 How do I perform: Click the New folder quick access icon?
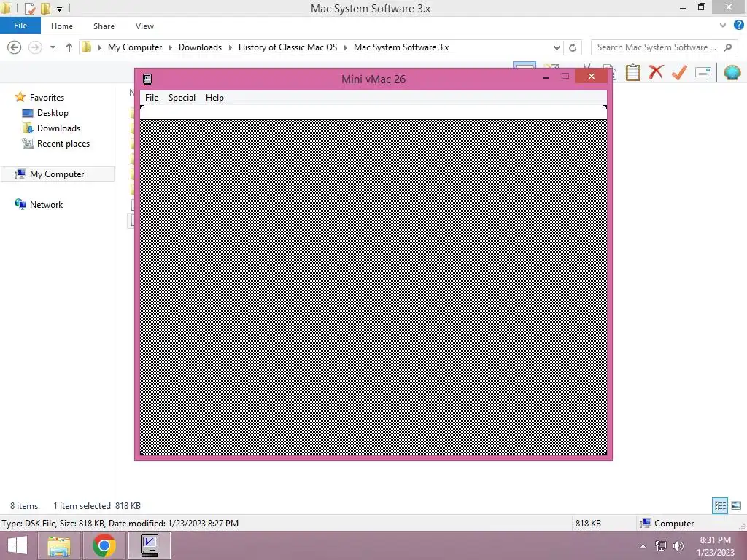(45, 9)
